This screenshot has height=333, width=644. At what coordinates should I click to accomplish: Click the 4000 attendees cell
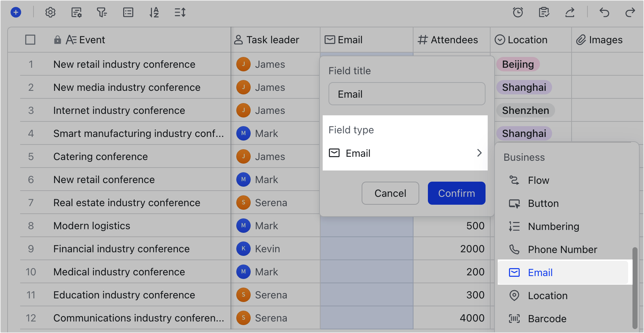[x=451, y=318]
